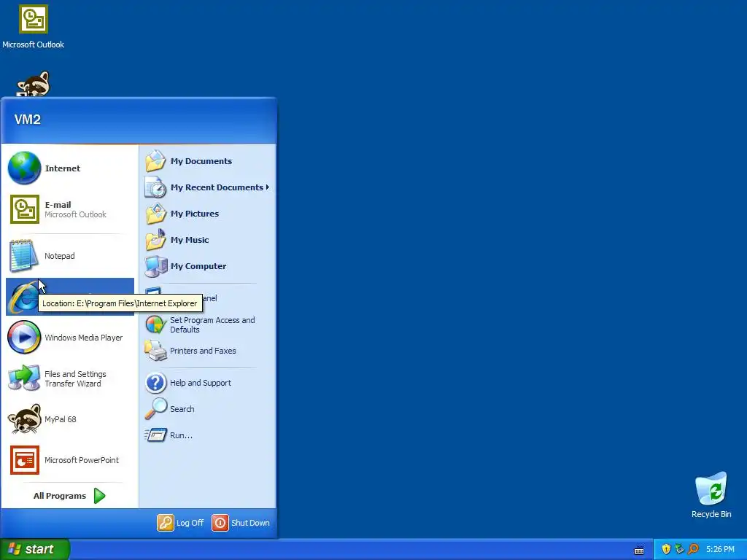Expand My Recent Documents submenu arrow
Image resolution: width=747 pixels, height=560 pixels.
coord(268,187)
